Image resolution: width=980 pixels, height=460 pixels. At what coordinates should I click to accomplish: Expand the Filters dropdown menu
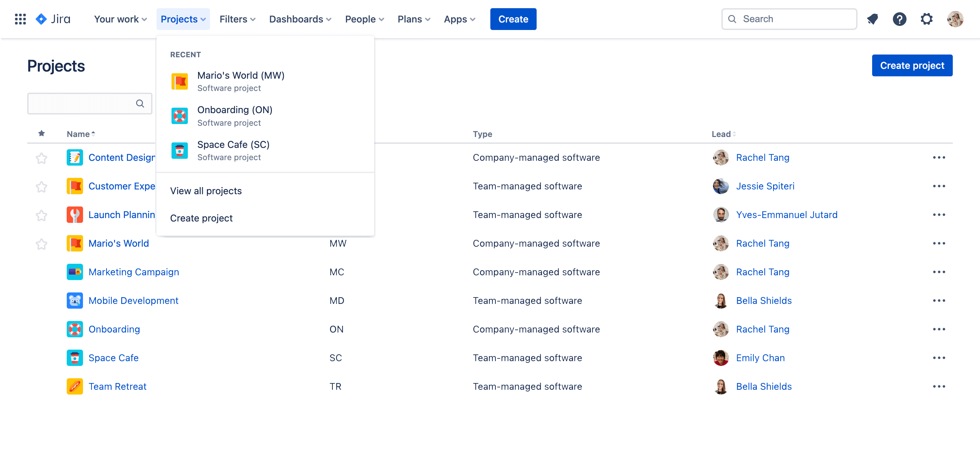coord(238,19)
